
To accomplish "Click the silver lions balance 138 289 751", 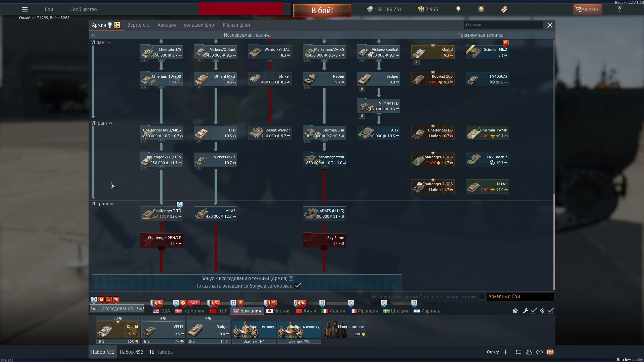I will pos(384,10).
